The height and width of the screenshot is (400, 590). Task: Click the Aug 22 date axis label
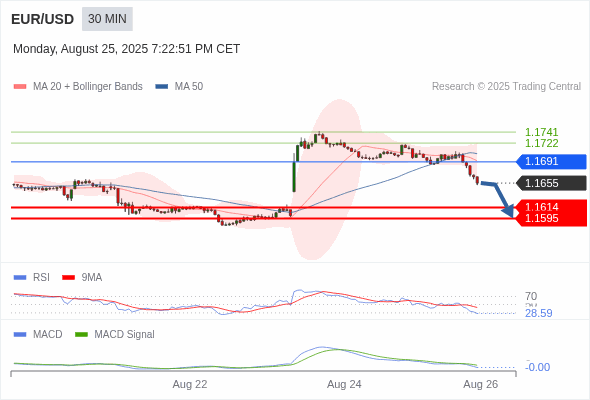(190, 384)
